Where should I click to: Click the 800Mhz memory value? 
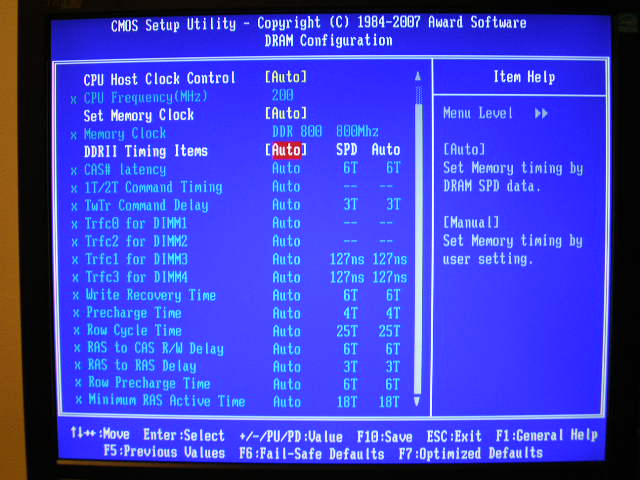pos(357,131)
